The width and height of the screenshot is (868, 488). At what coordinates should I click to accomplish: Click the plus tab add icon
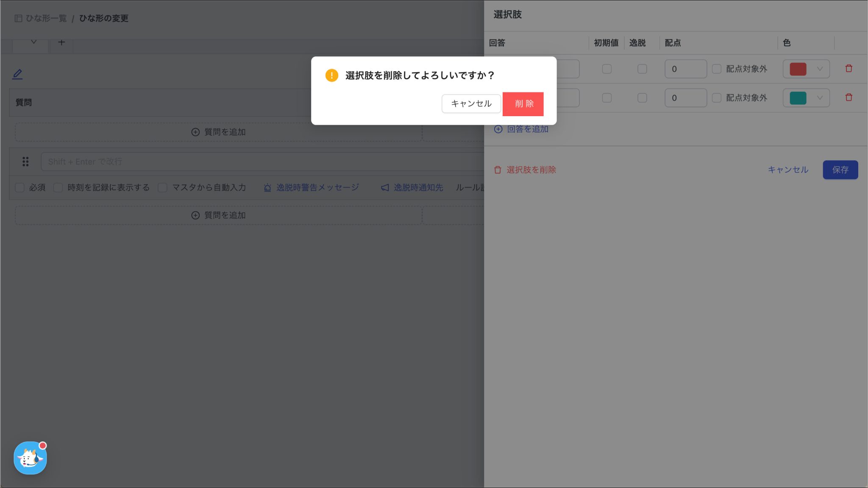tap(61, 42)
